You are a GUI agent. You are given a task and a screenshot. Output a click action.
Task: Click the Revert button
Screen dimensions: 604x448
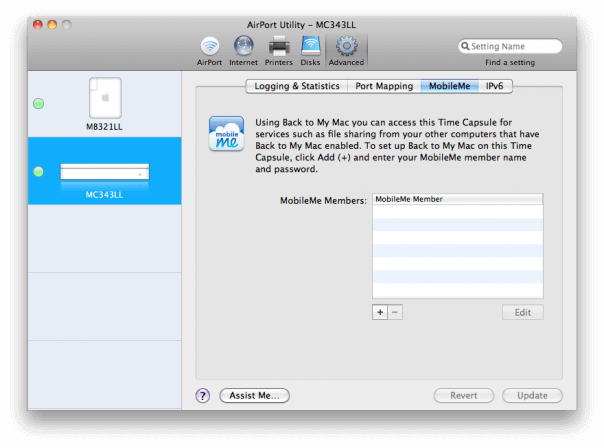coord(464,396)
